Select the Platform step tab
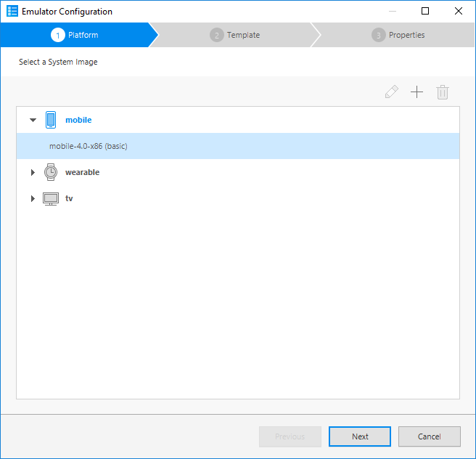The height and width of the screenshot is (459, 476). 76,35
